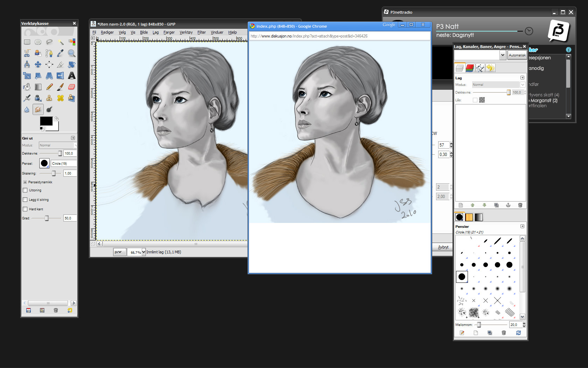Select the Scale tool
Viewport: 588px width, 368px height.
(27, 76)
